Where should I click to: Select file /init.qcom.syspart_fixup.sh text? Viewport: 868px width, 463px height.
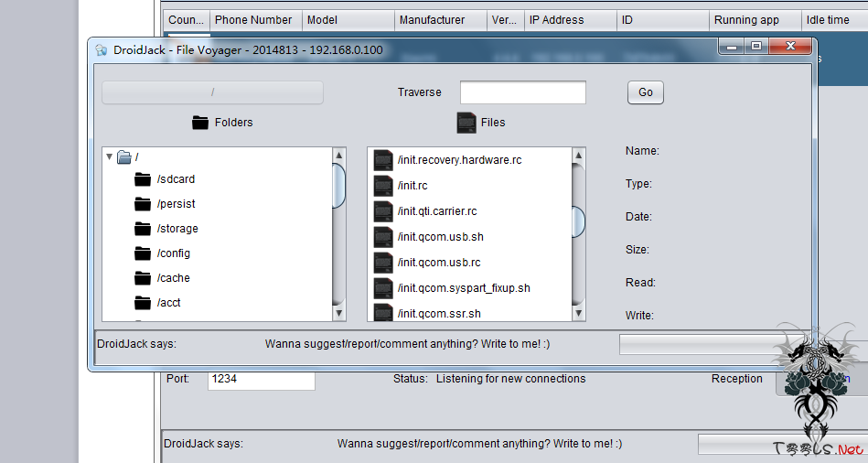pyautogui.click(x=464, y=288)
